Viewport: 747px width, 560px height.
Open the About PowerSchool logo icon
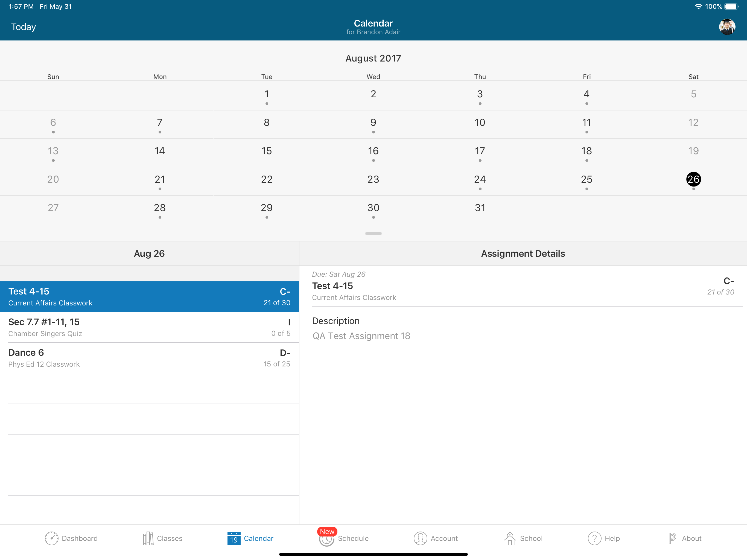point(672,538)
